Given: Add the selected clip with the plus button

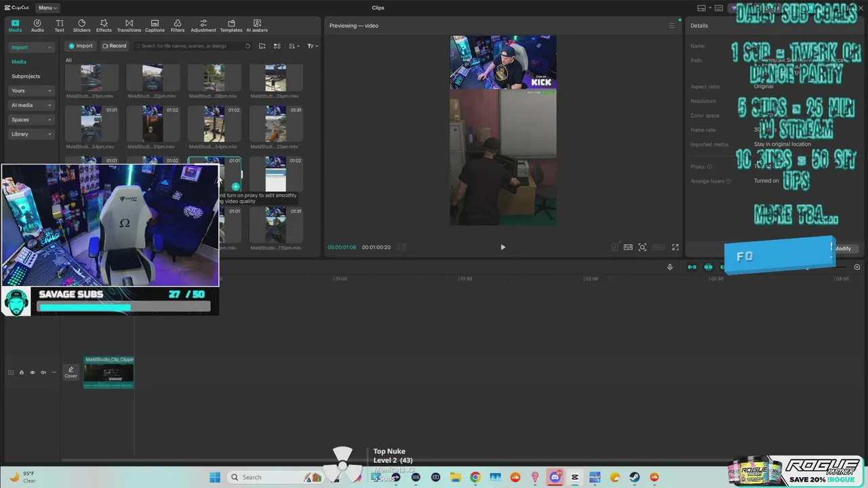Looking at the screenshot, I should 235,186.
